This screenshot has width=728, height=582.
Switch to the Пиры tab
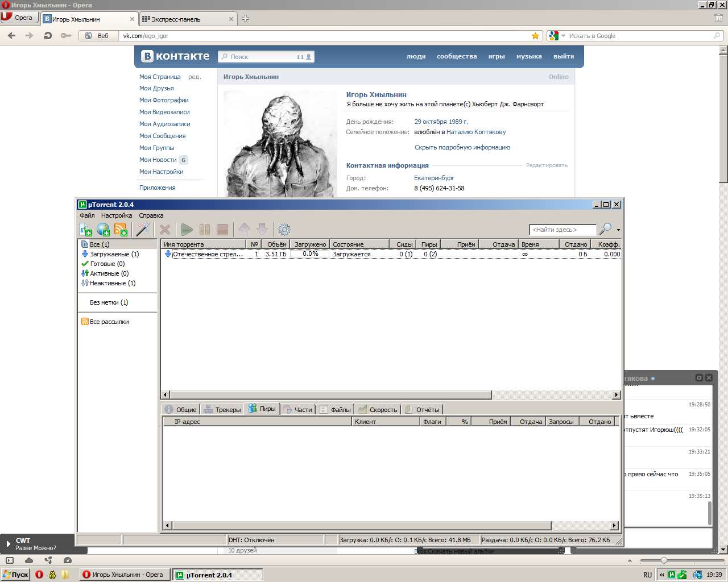click(262, 409)
